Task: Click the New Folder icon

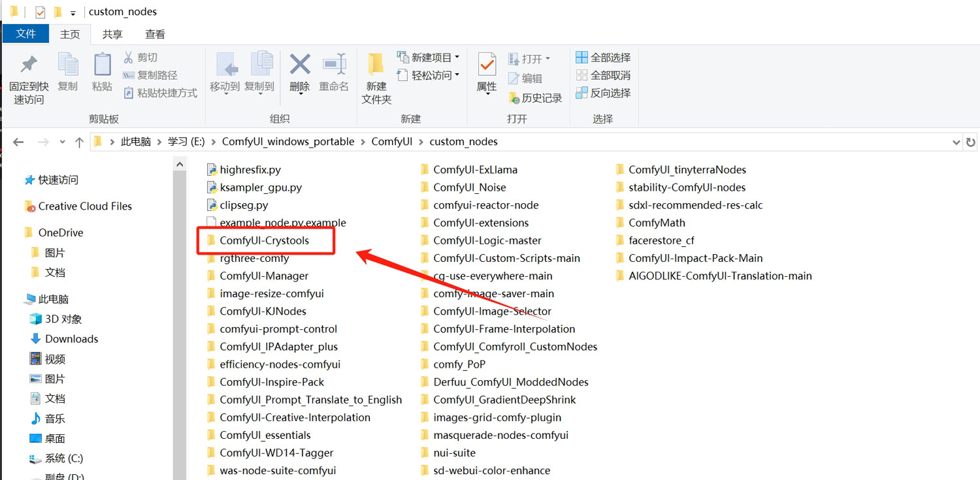Action: point(376,65)
